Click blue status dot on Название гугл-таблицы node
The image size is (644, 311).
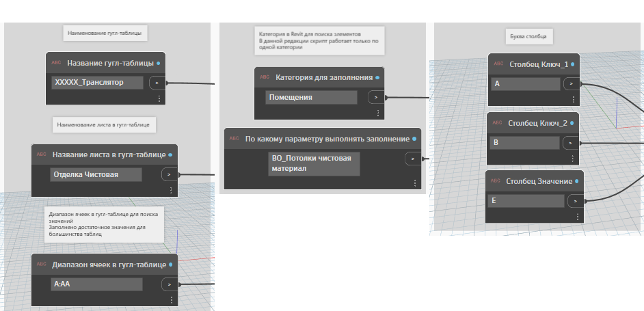point(159,63)
